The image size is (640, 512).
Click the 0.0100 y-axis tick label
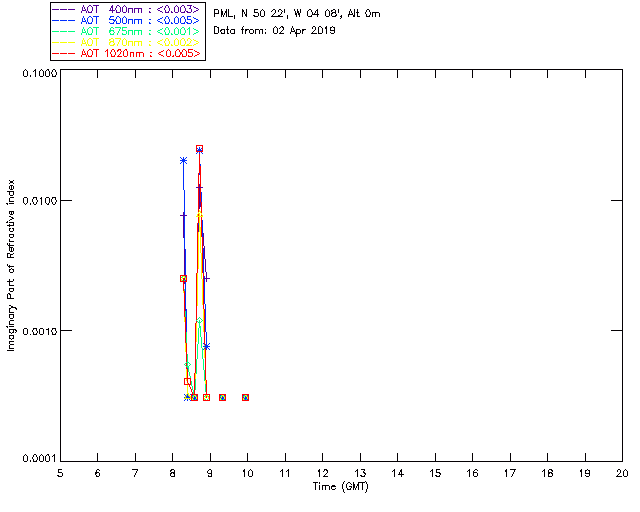tap(39, 201)
